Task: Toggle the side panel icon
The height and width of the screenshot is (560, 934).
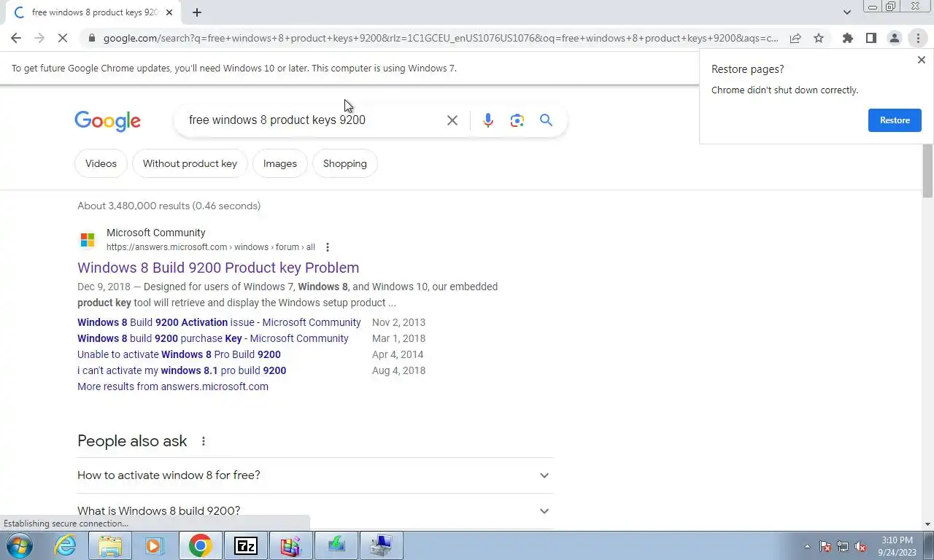Action: [x=871, y=38]
